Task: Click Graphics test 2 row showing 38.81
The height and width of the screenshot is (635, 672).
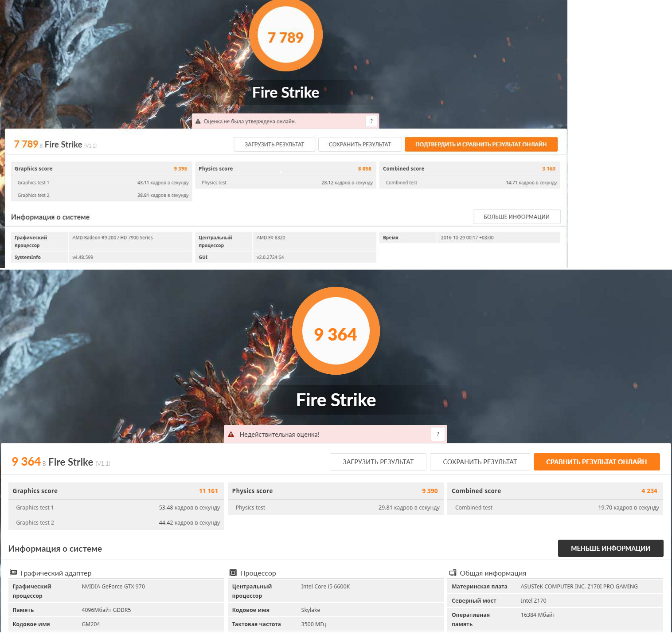Action: (102, 195)
